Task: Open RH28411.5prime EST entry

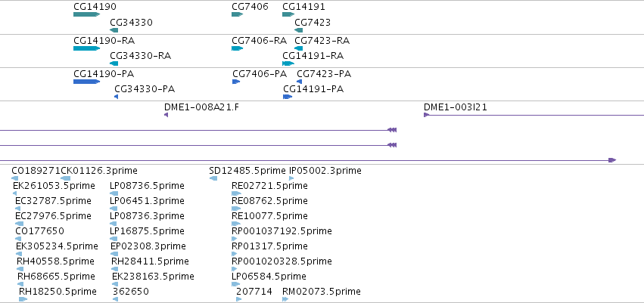Action: pyautogui.click(x=151, y=261)
